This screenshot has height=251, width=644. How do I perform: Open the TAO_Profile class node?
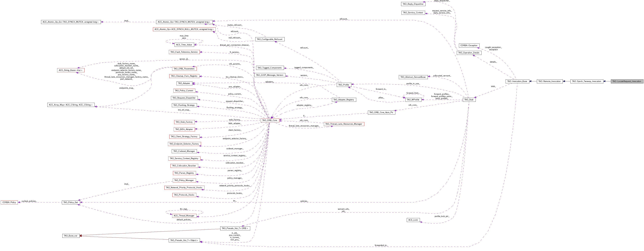pyautogui.click(x=343, y=85)
